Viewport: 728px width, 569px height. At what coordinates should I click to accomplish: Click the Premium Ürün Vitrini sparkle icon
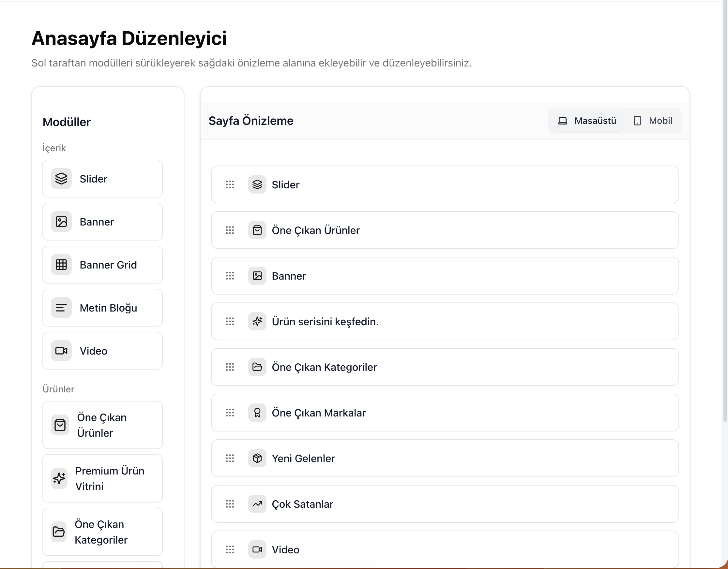tap(59, 478)
